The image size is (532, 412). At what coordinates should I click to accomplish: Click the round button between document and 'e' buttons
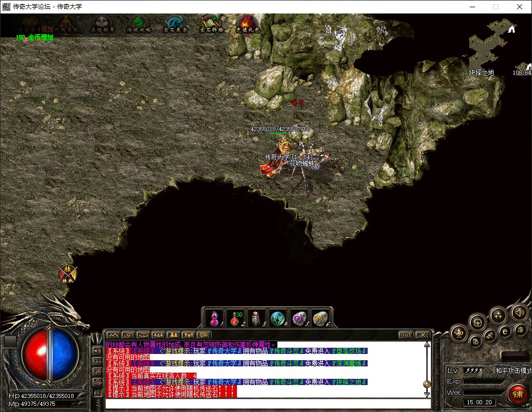click(489, 335)
